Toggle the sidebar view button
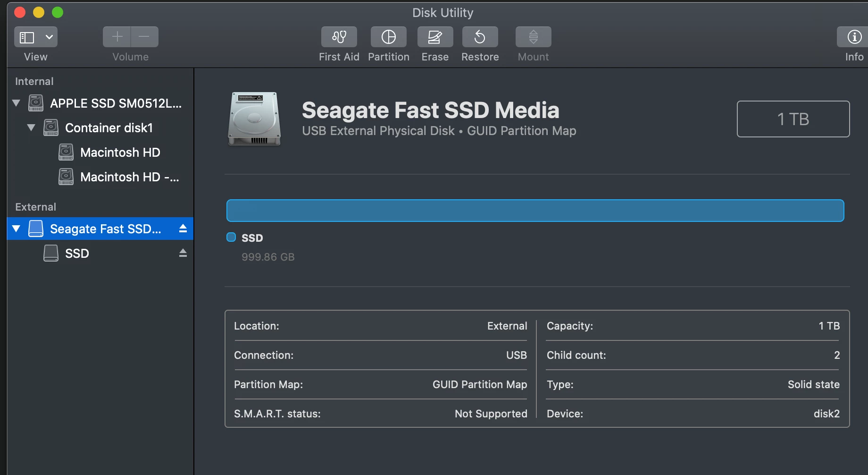Image resolution: width=868 pixels, height=475 pixels. 27,37
